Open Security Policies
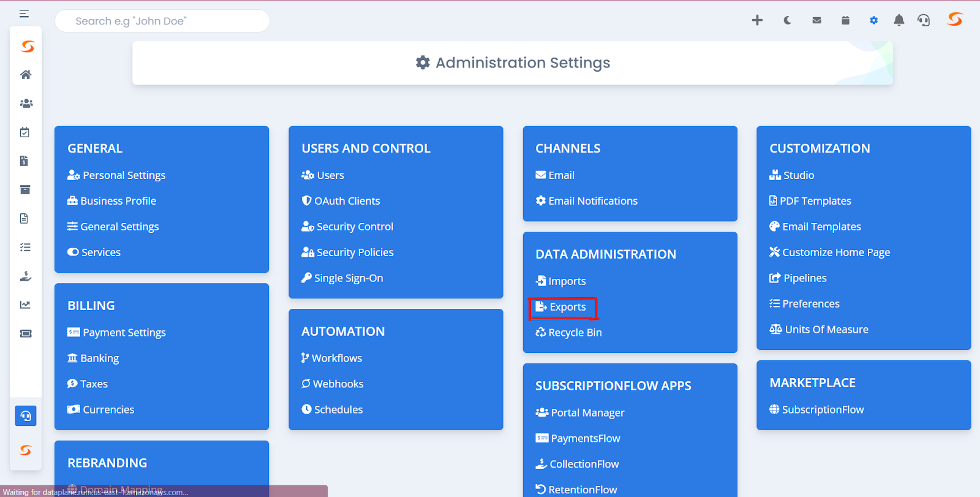 coord(347,252)
